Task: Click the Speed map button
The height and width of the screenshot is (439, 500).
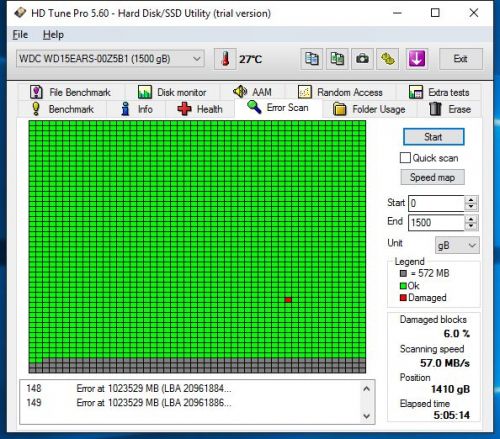Action: [432, 177]
